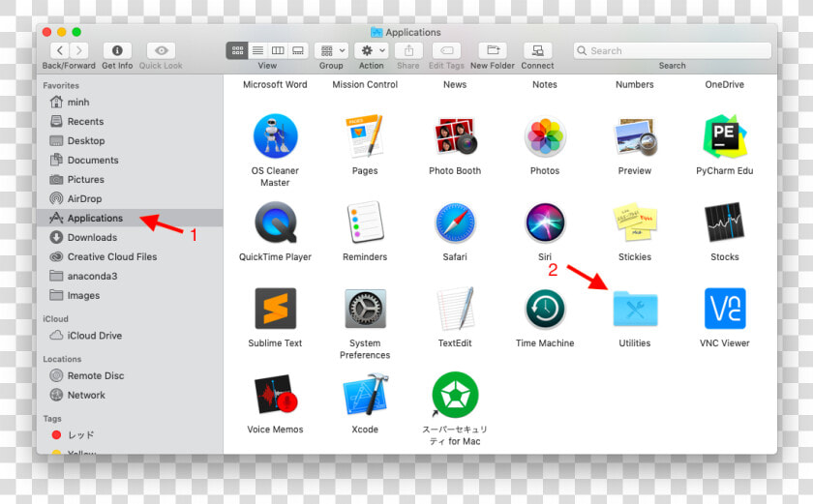Select QuickTime Player
The image size is (813, 504).
pyautogui.click(x=275, y=222)
